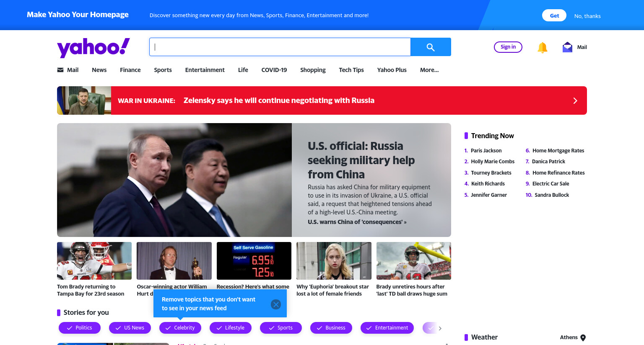The image size is (644, 345).
Task: Toggle the US News topic chip
Action: (130, 328)
